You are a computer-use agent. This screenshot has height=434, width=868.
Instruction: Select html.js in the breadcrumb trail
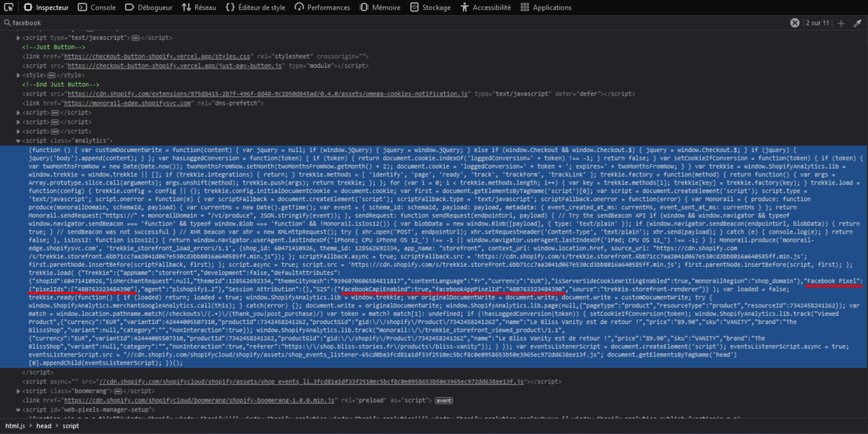[x=15, y=426]
